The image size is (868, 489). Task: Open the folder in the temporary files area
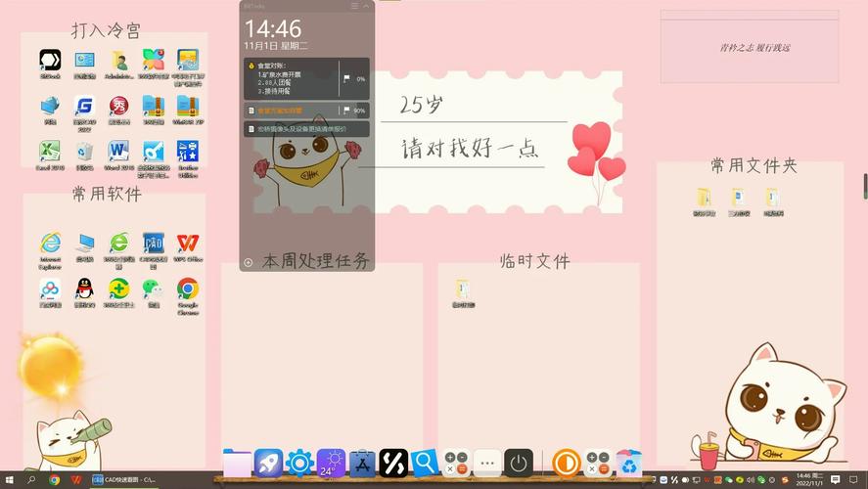[462, 289]
